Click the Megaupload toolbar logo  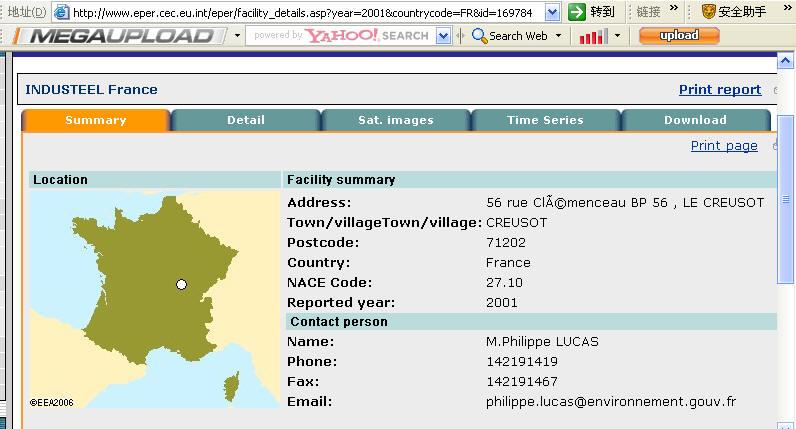pos(120,36)
